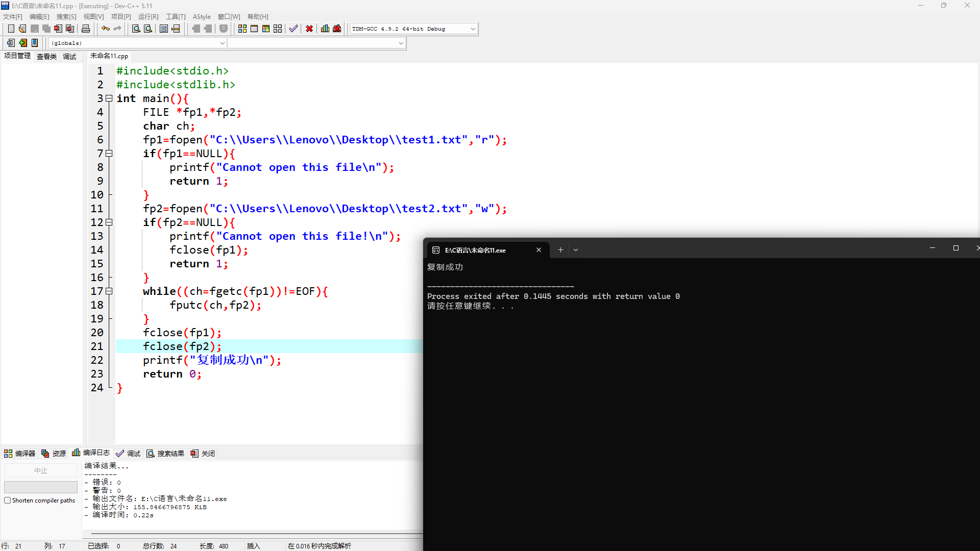Viewport: 980px width, 551px height.
Task: Collapse the while loop fold at line 17
Action: click(x=109, y=291)
